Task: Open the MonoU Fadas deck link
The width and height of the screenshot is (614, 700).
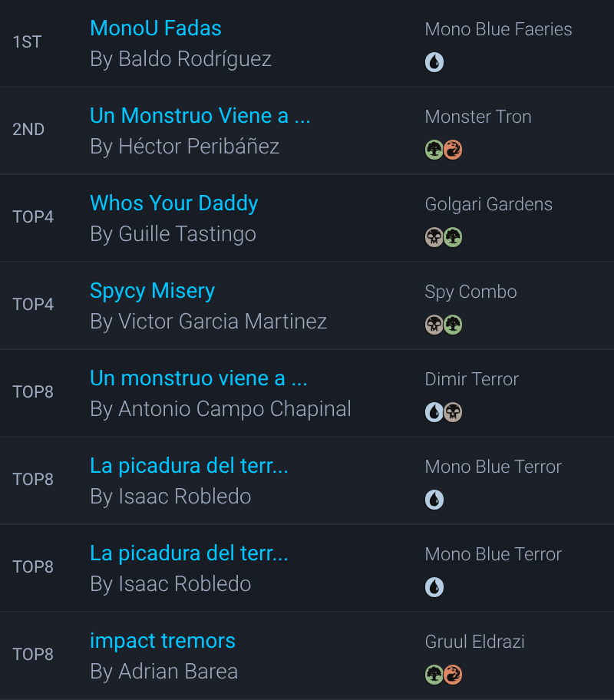Action: pyautogui.click(x=156, y=28)
